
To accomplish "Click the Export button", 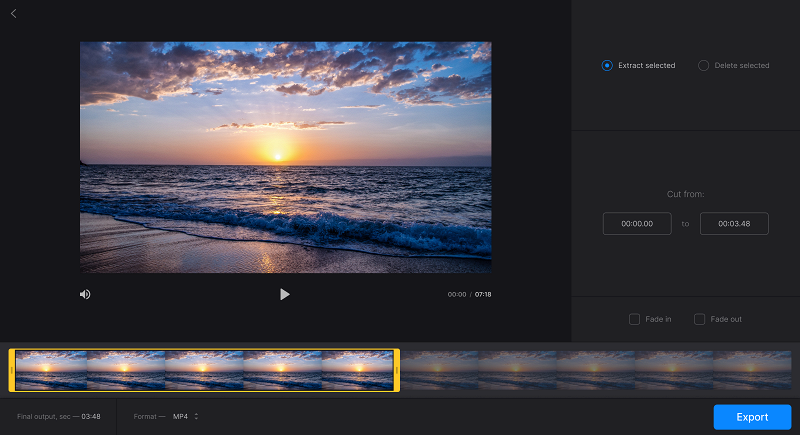I will 752,417.
